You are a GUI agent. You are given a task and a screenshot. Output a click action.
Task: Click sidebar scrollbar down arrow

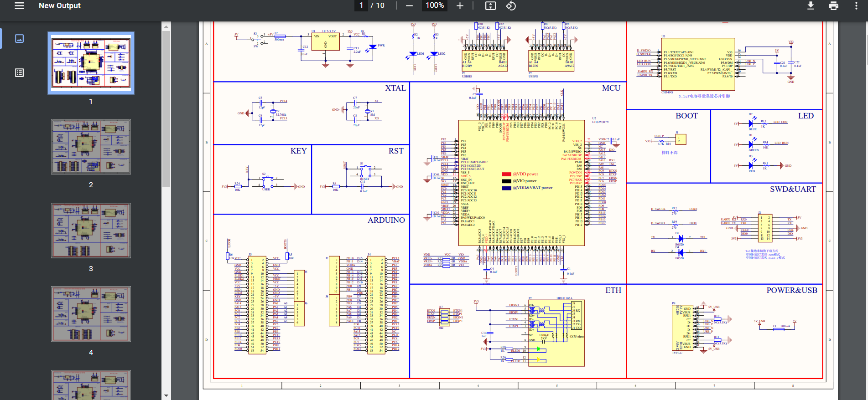[x=166, y=395]
